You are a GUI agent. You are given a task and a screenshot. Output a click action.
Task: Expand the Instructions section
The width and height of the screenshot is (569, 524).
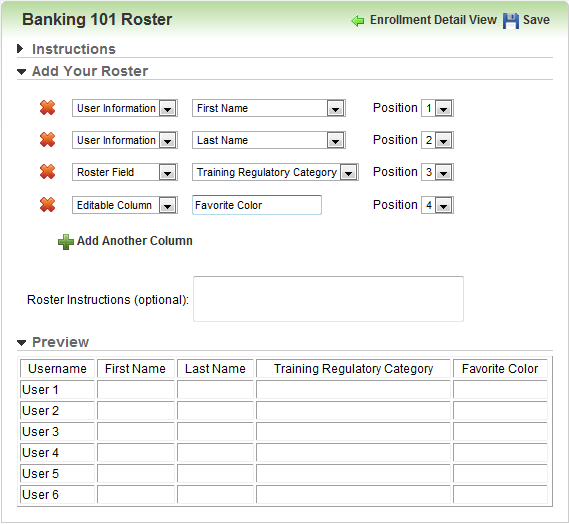20,49
